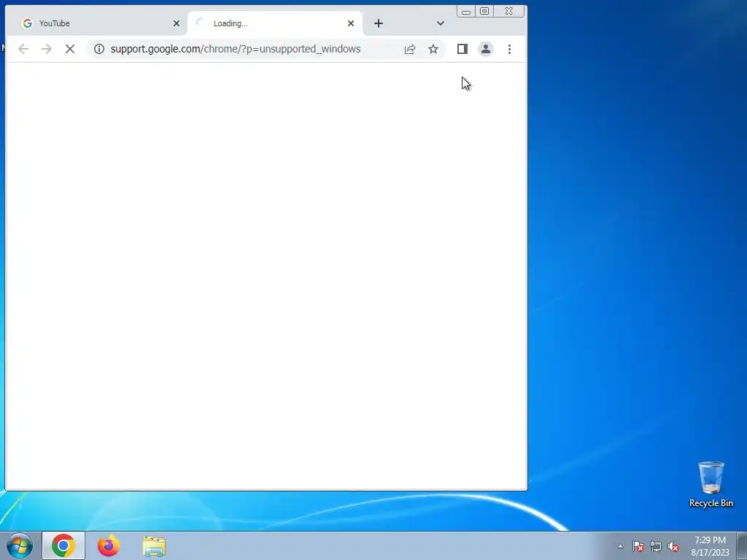
Task: Click the muted volume tray icon
Action: [673, 546]
